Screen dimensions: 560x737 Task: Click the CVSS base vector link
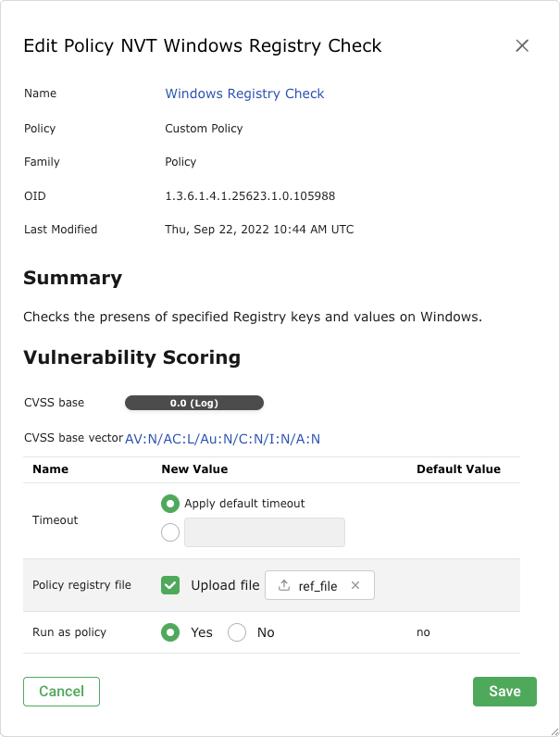point(222,439)
